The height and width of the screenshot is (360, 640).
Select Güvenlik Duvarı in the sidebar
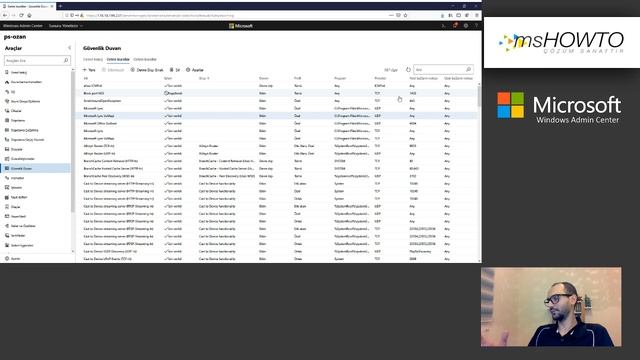tap(36, 168)
